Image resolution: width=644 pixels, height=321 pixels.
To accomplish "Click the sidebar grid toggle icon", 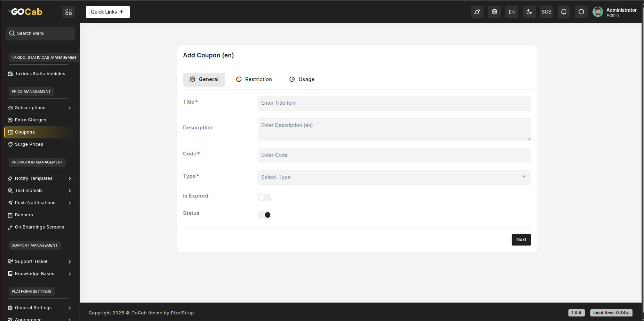I will (69, 12).
